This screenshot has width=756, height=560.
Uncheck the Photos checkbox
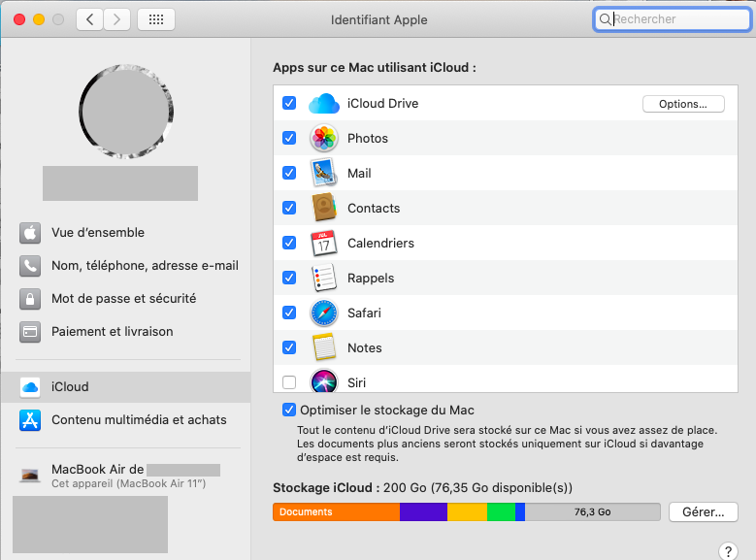289,139
